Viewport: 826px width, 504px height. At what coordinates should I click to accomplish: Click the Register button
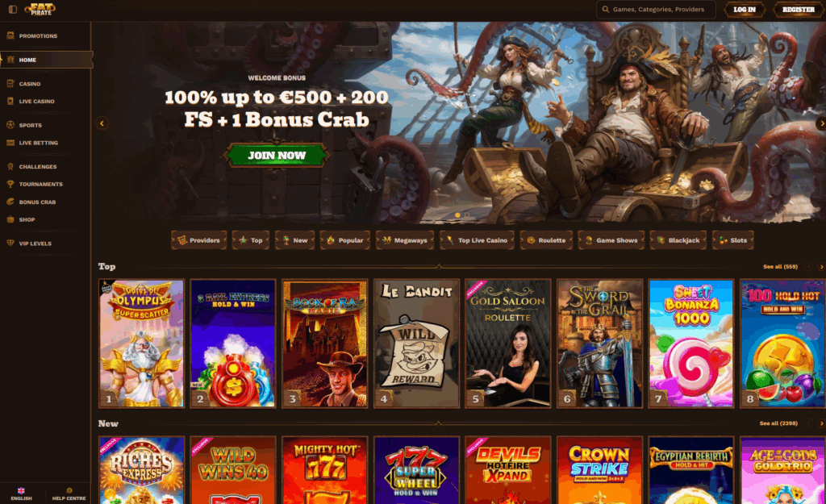pos(798,10)
